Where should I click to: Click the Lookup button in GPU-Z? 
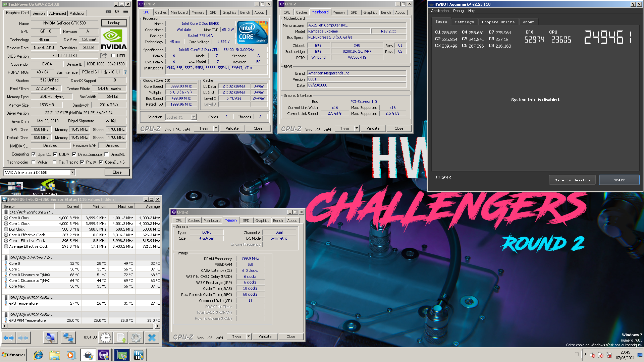coord(114,23)
